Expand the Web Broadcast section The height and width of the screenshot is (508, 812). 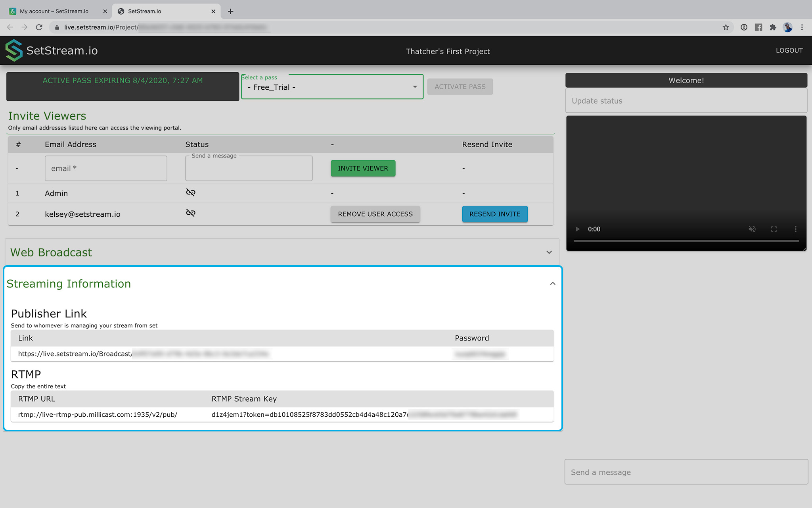[x=549, y=252]
